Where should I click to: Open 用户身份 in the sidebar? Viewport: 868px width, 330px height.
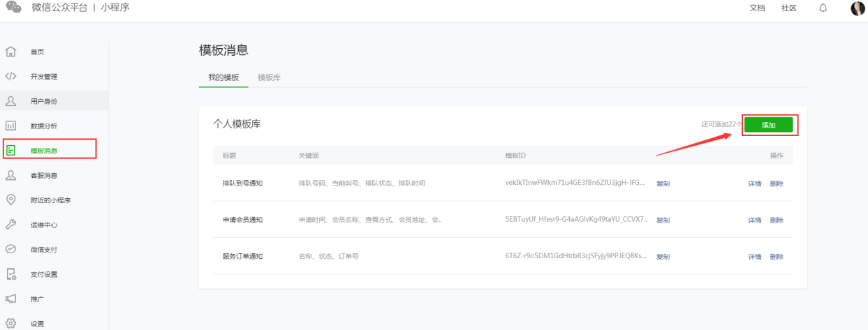tap(43, 101)
